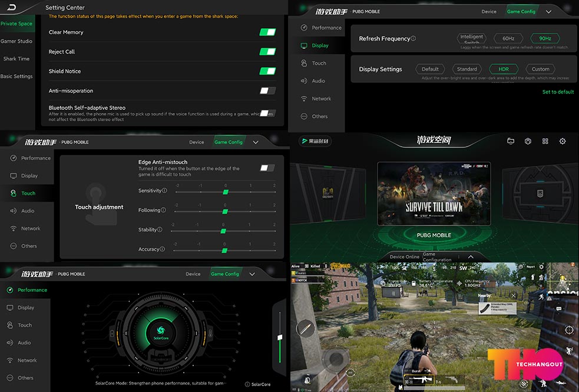
Task: Enable the Anti-misoperation switch
Action: point(267,91)
